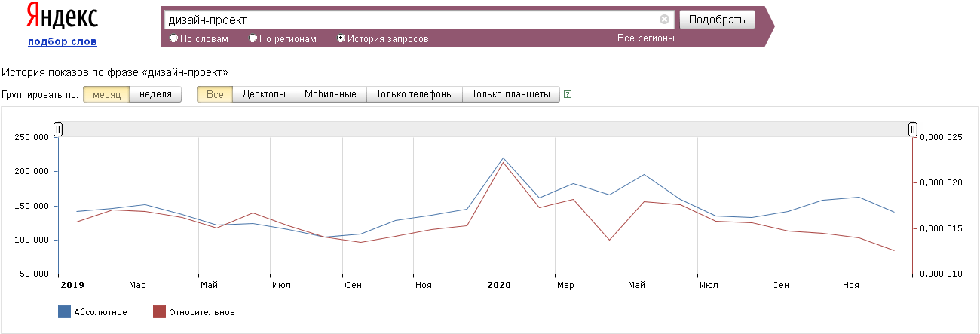Group the data by «месяц»

click(106, 94)
